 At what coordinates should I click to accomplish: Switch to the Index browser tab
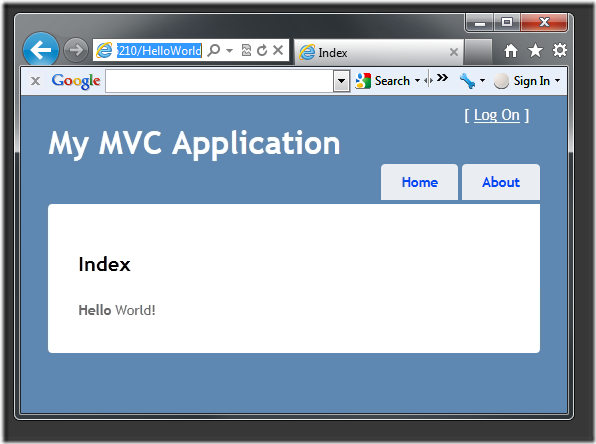click(x=379, y=52)
